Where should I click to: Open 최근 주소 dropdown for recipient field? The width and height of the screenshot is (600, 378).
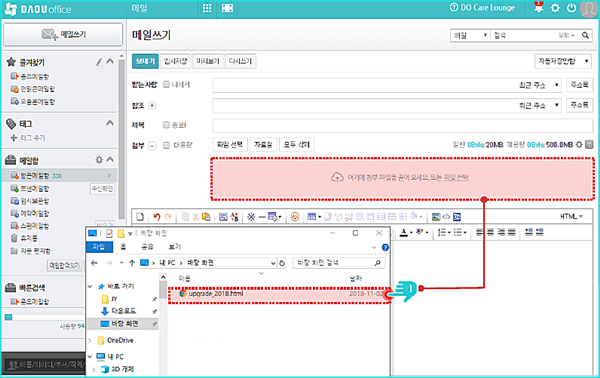click(539, 85)
